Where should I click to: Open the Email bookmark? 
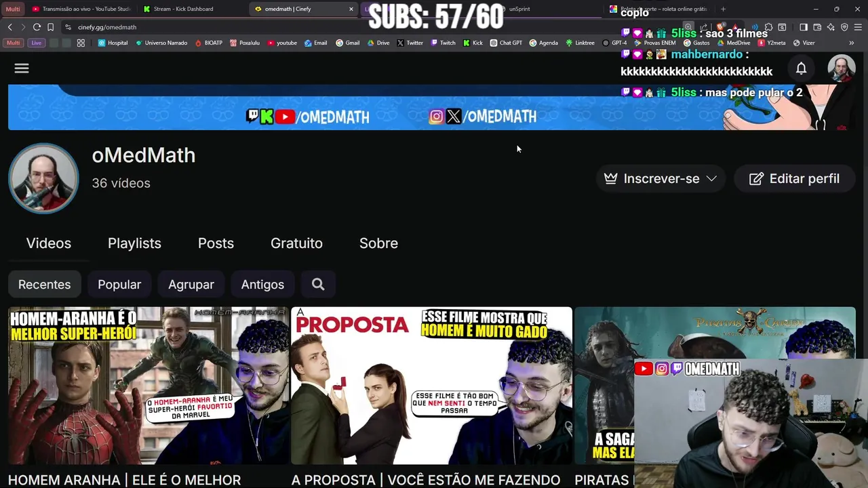[x=315, y=43]
